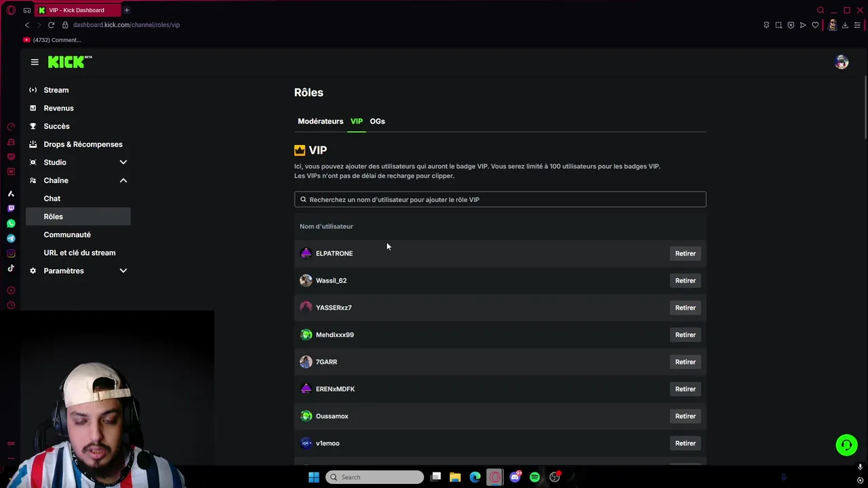Open Instagram in the Opera sidebar

[x=11, y=253]
